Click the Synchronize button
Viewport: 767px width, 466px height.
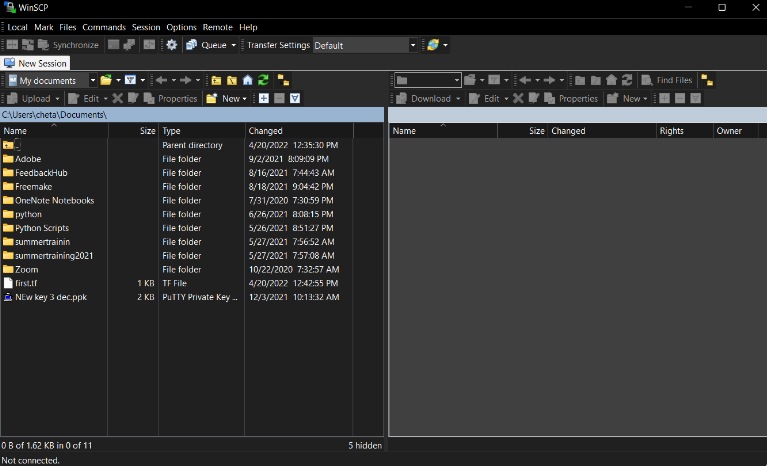tap(68, 45)
